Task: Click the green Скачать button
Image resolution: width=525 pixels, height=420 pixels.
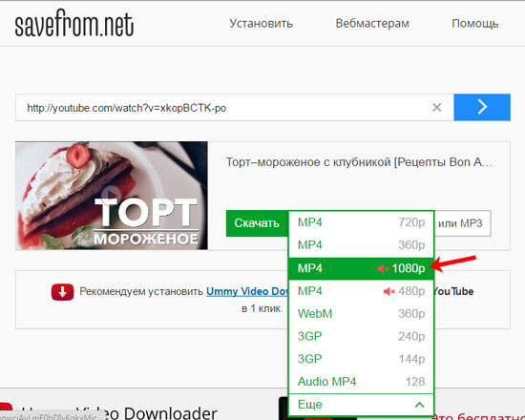Action: pos(257,223)
